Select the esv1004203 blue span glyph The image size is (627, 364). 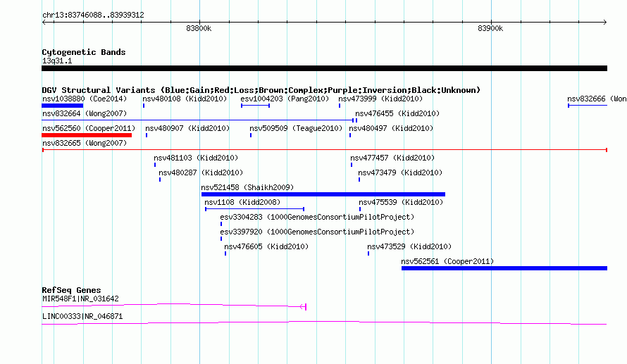coord(256,106)
